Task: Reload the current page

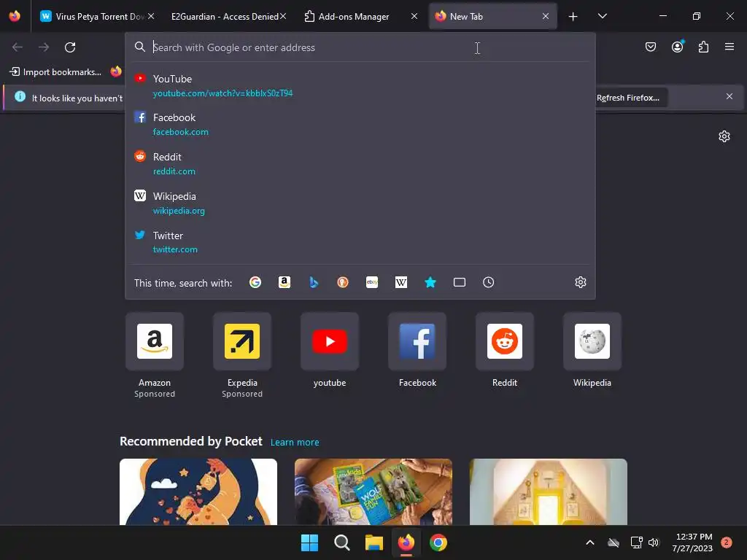Action: point(70,47)
